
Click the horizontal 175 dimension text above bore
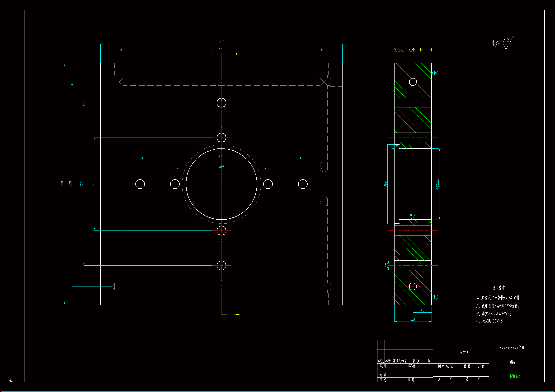pyautogui.click(x=221, y=156)
